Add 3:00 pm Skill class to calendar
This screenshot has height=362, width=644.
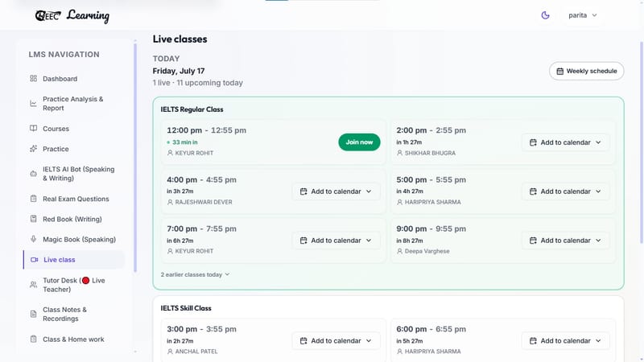click(336, 340)
